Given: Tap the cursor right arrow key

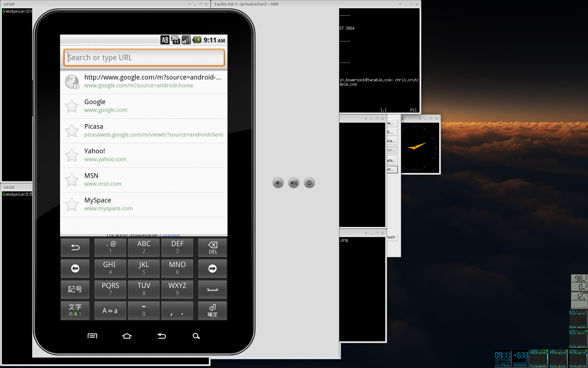Looking at the screenshot, I should [x=213, y=269].
